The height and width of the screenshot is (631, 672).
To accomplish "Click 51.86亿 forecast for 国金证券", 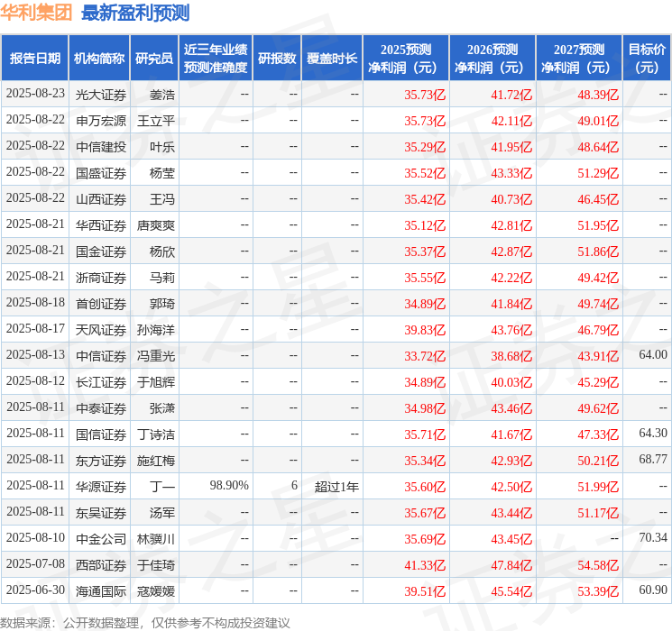I will pyautogui.click(x=598, y=251).
